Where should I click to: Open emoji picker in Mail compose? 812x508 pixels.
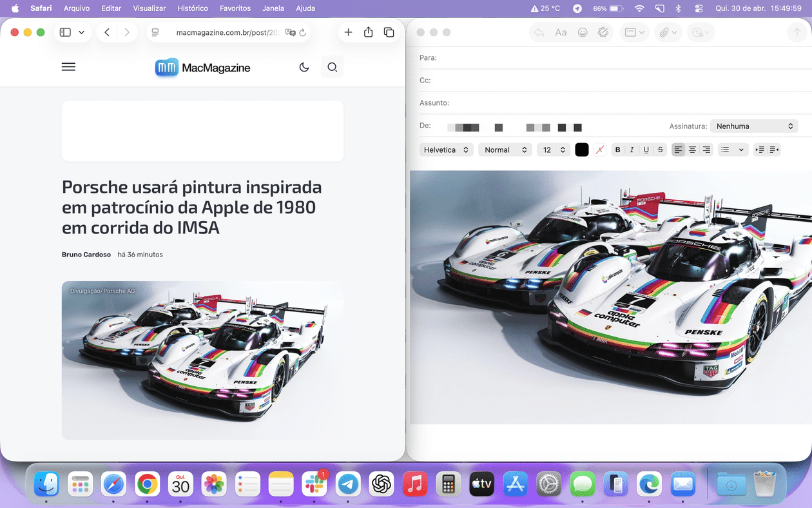pos(583,32)
